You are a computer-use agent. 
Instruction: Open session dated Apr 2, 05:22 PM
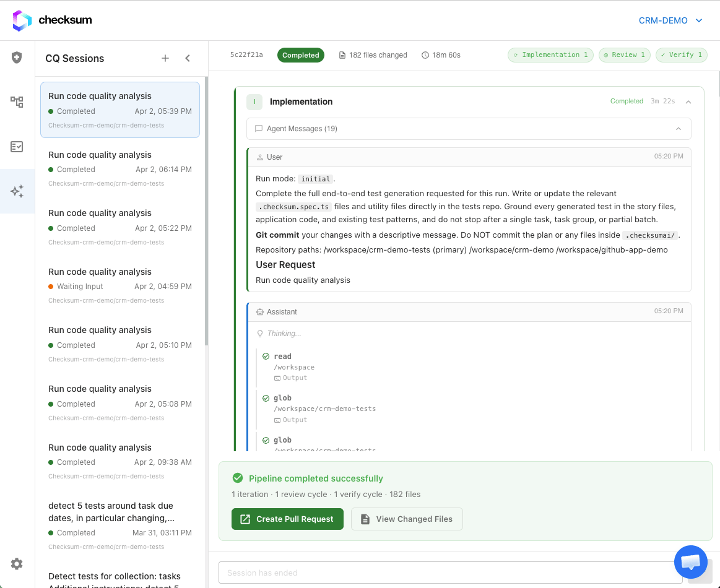click(120, 227)
